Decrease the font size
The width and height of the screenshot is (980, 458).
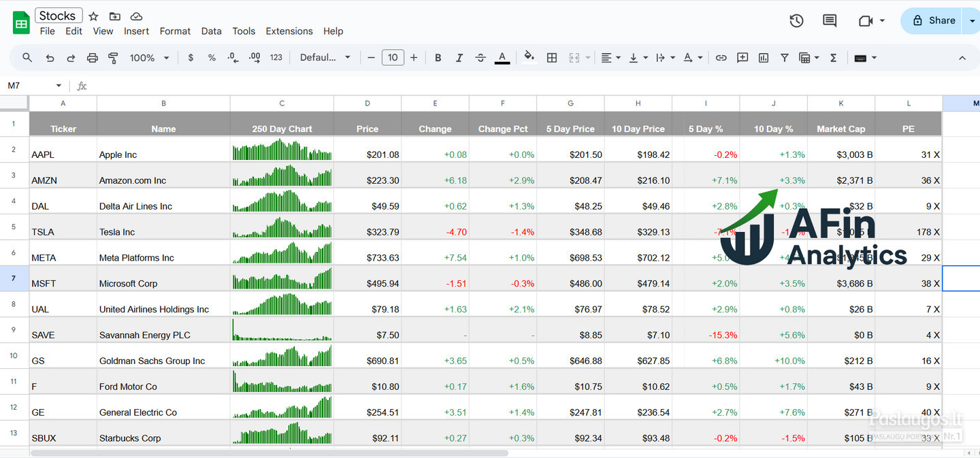click(x=371, y=58)
